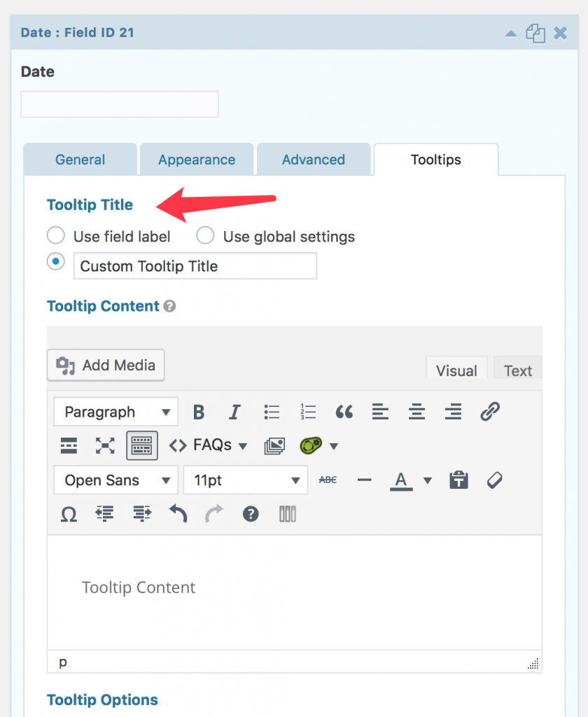Switch the editor to Text mode

tap(517, 370)
